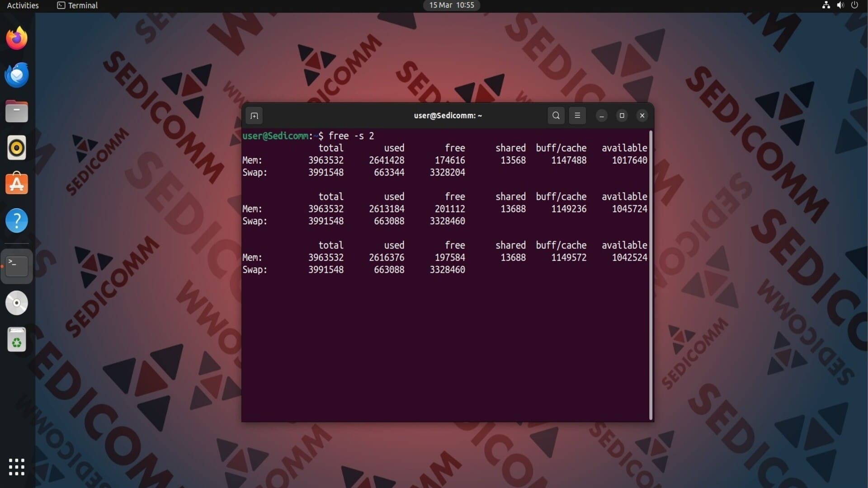The height and width of the screenshot is (488, 868).
Task: Show all applications grid
Action: 17,467
